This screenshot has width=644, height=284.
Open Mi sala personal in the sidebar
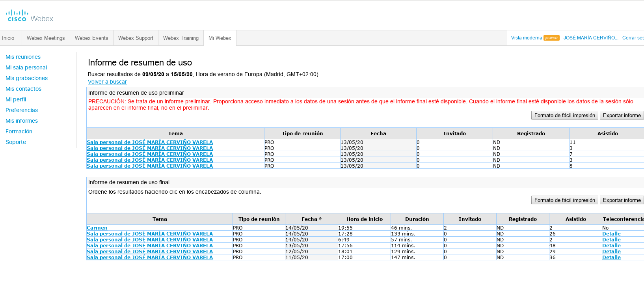click(26, 67)
